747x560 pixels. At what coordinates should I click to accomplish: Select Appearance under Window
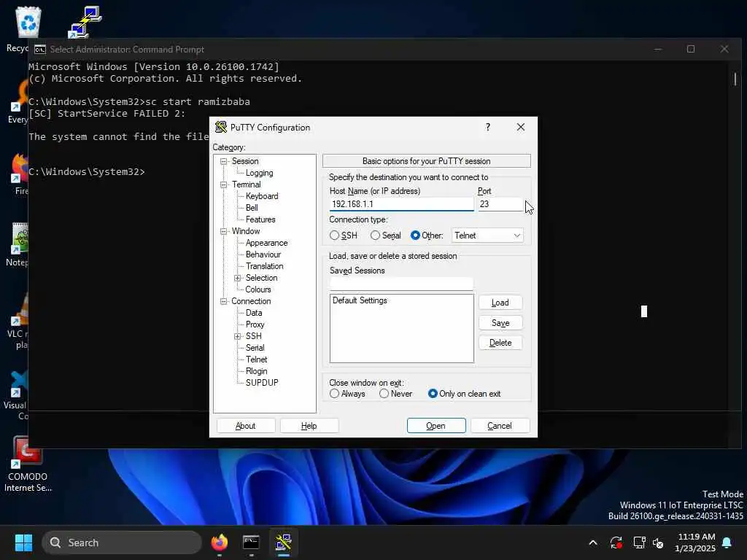[266, 243]
